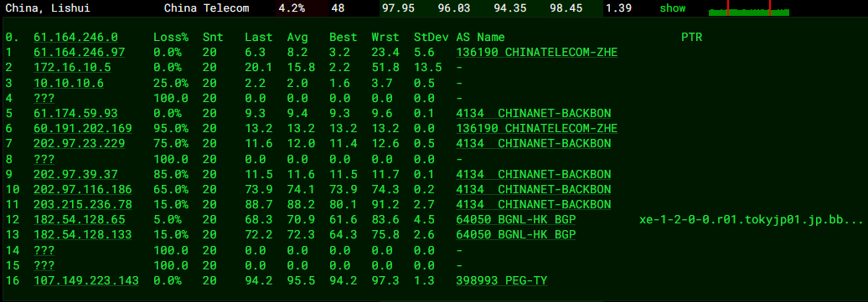
Task: Open IP link 202.97.23.229
Action: [x=79, y=144]
